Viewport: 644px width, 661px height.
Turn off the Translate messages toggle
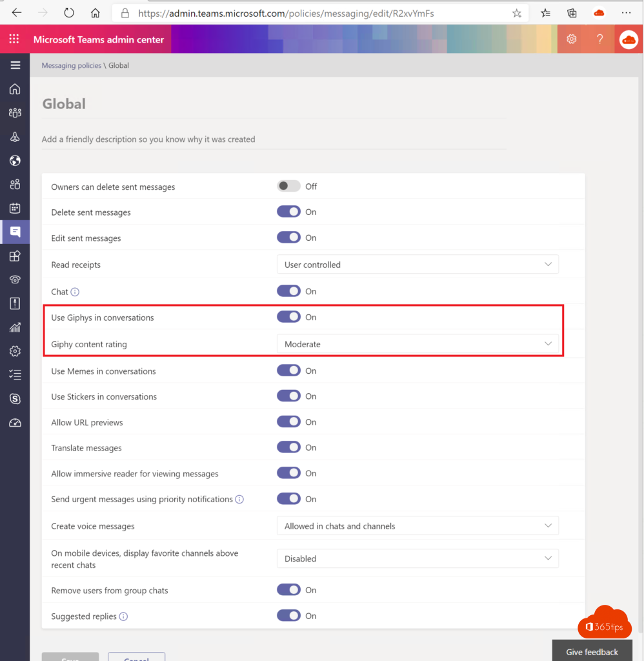coord(288,447)
